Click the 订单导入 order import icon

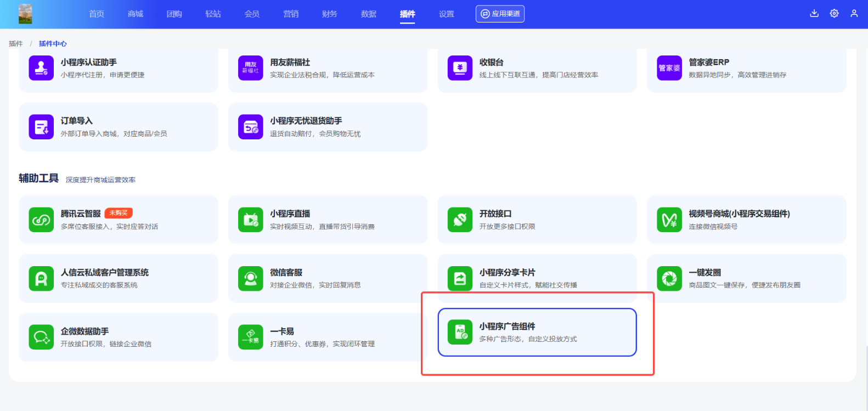[x=41, y=127]
